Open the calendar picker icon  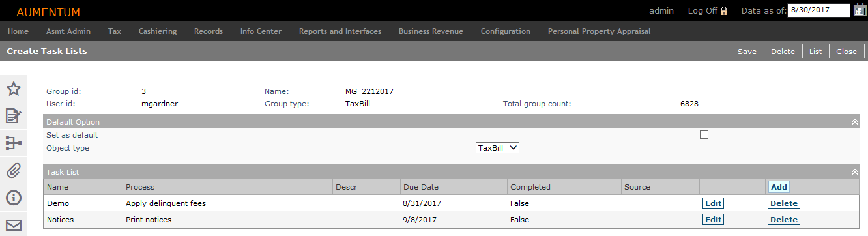click(860, 10)
